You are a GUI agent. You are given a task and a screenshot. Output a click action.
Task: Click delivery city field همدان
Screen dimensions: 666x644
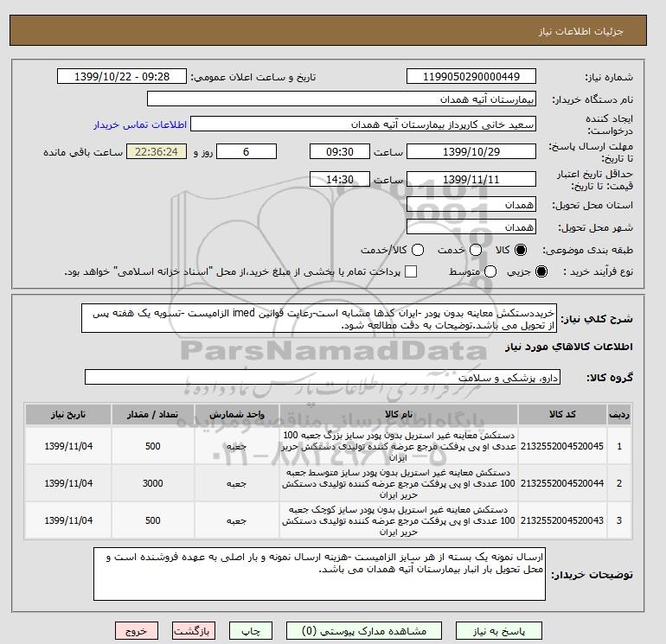[x=471, y=227]
